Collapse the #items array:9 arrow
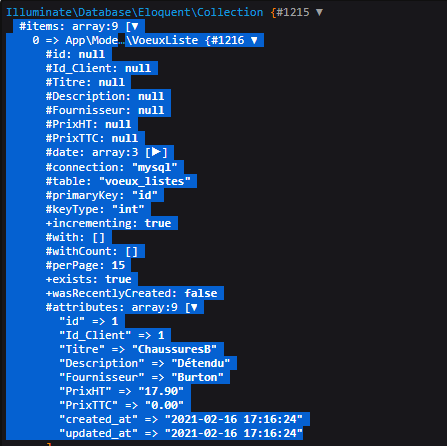Image resolution: width=447 pixels, height=446 pixels. pos(135,26)
